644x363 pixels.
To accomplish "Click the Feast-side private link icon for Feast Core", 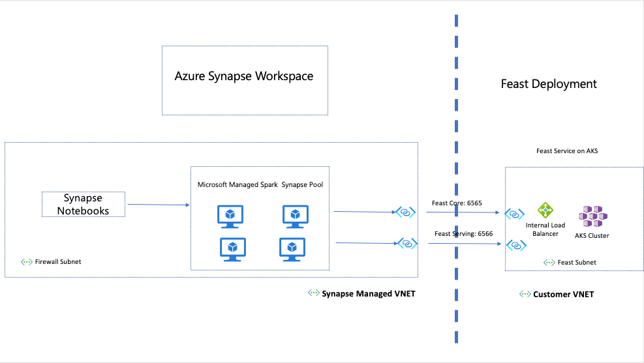I will pos(515,214).
